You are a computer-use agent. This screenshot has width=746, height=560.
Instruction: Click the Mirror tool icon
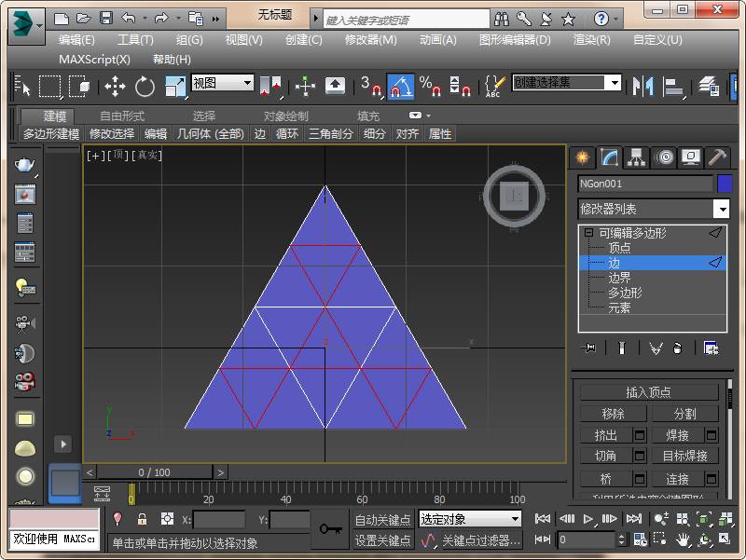(642, 86)
